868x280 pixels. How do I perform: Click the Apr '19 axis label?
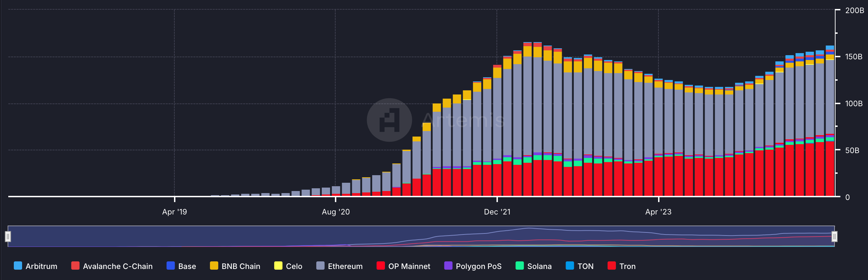pos(174,212)
